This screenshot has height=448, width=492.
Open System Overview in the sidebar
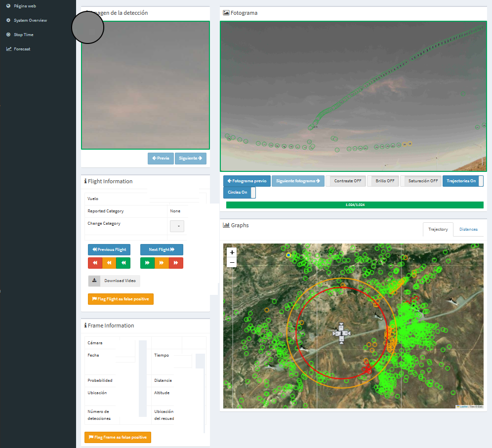pos(30,20)
